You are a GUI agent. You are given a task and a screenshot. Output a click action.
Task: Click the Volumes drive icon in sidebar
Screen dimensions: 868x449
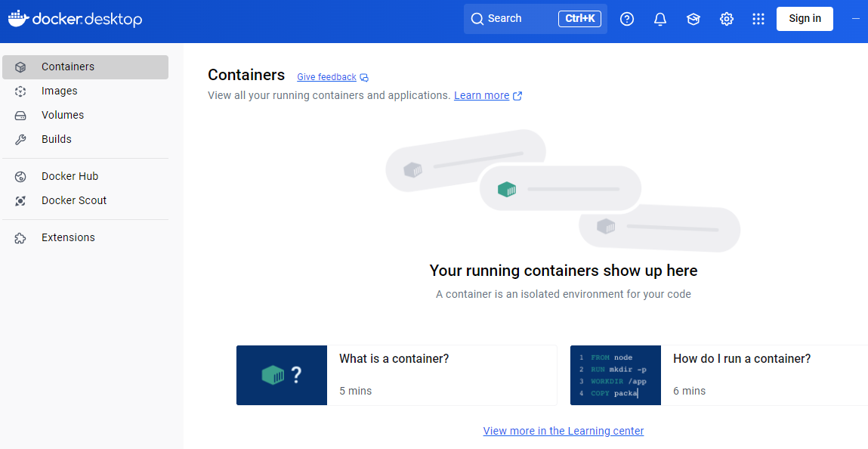pos(20,116)
